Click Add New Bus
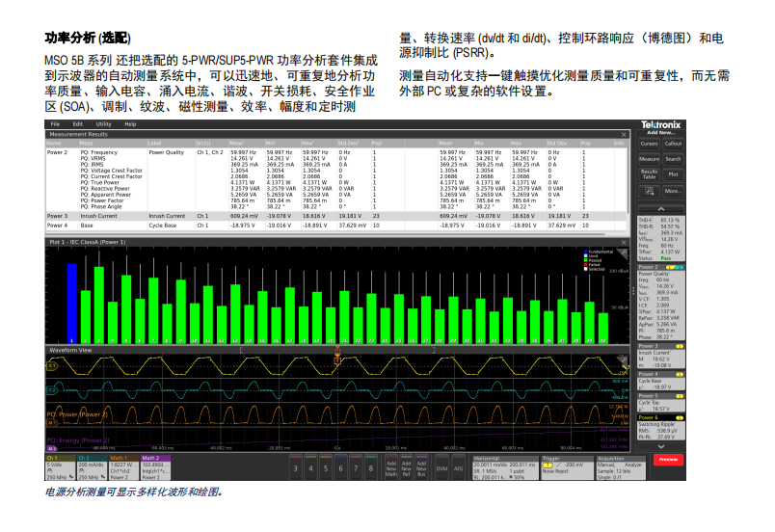 (421, 467)
